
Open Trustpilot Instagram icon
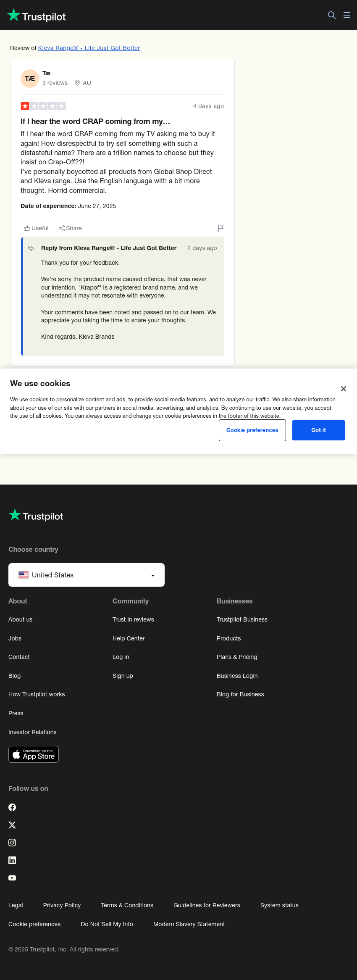pyautogui.click(x=12, y=843)
